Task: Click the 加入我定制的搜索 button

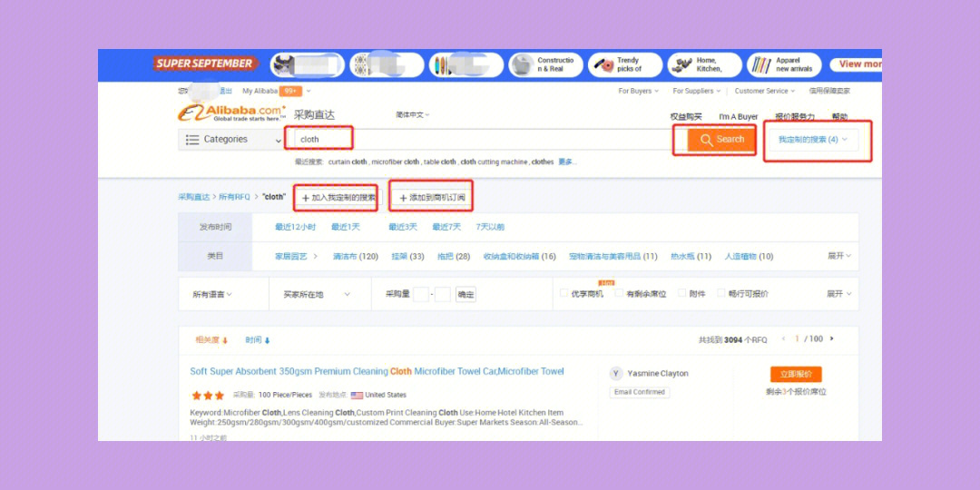Action: click(338, 198)
